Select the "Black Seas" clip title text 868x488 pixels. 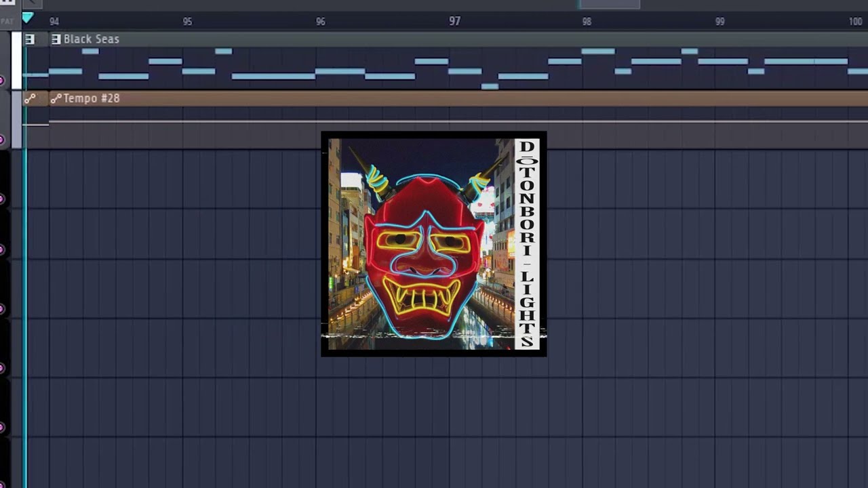pos(92,39)
